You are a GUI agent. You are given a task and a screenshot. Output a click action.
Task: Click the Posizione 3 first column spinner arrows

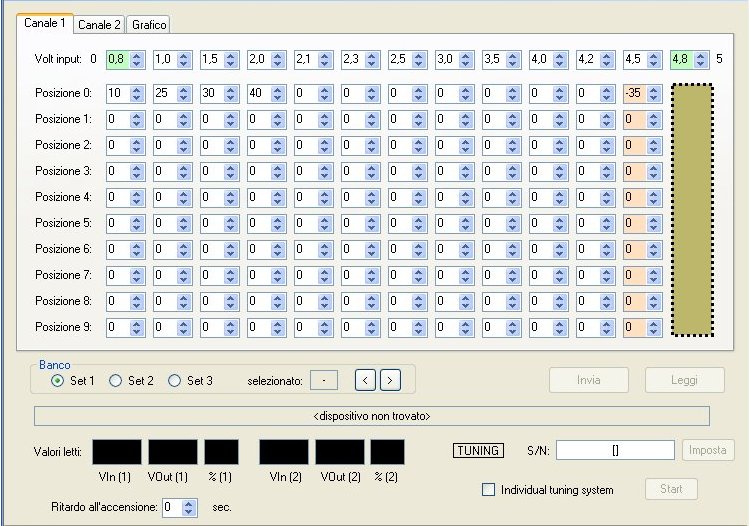(137, 171)
